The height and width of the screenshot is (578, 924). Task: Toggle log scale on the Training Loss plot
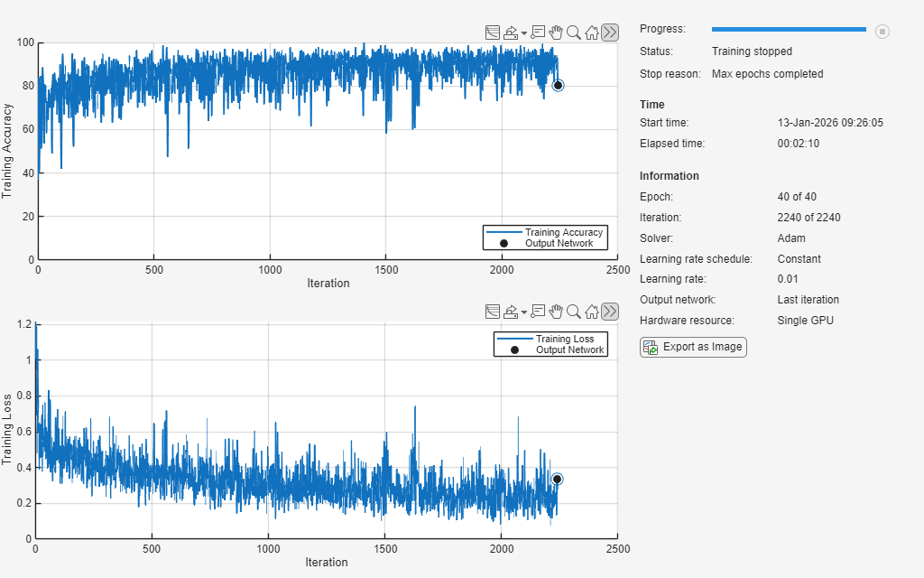click(493, 312)
